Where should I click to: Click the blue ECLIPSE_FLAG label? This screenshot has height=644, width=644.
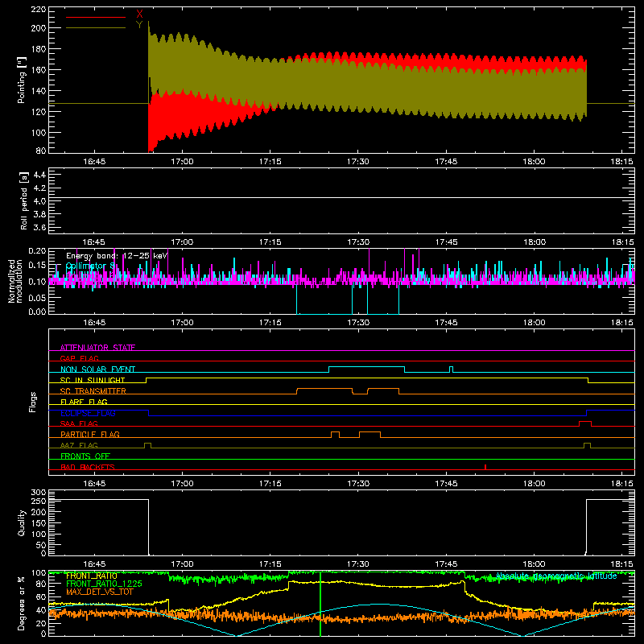88,413
